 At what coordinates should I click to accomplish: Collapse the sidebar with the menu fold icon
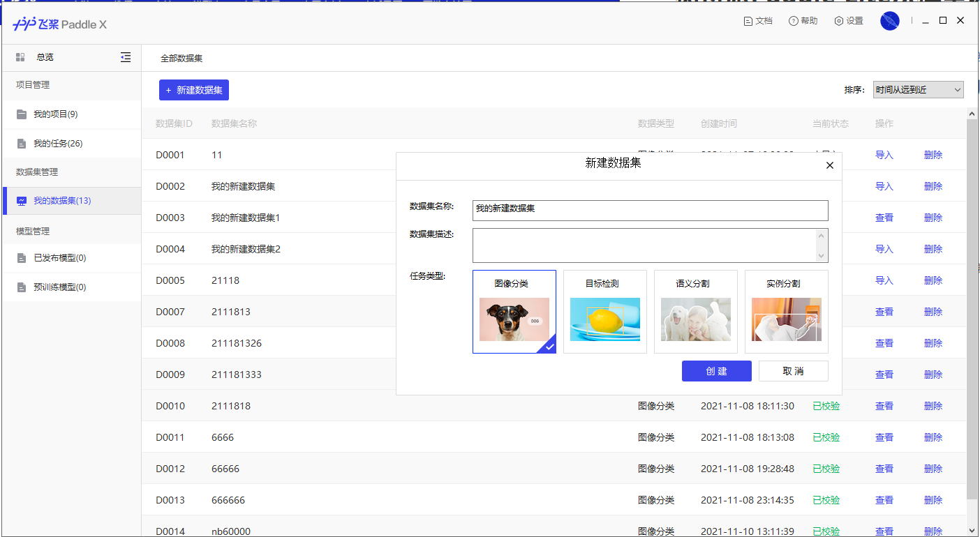pos(126,57)
